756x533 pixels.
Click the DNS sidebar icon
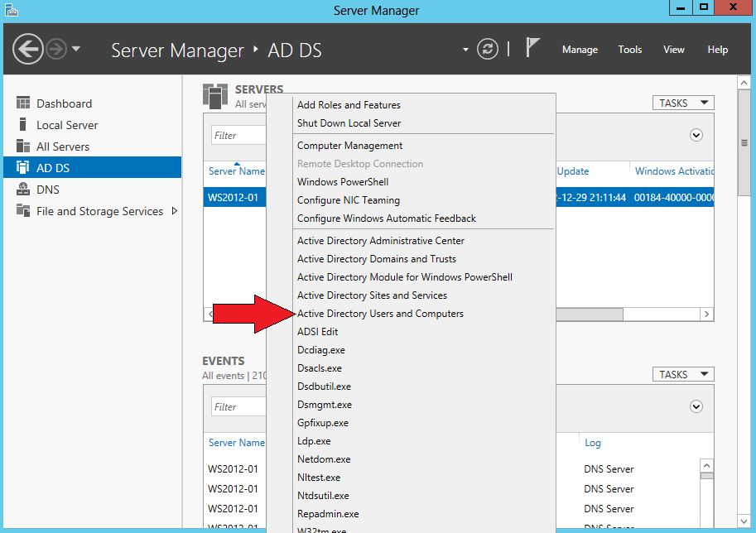pyautogui.click(x=22, y=189)
